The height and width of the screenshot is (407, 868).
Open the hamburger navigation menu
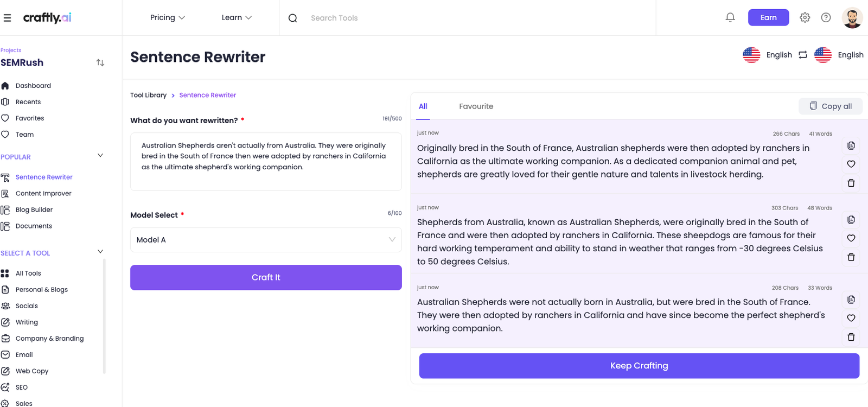[8, 17]
